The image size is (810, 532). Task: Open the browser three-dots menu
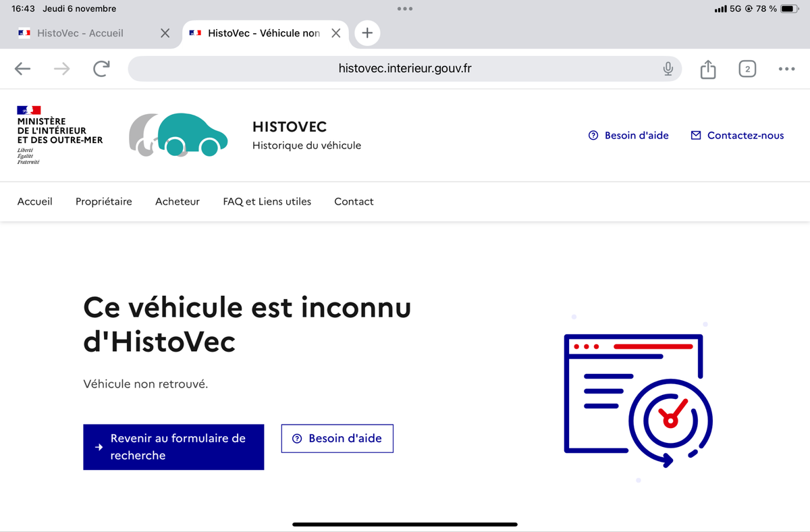point(786,69)
